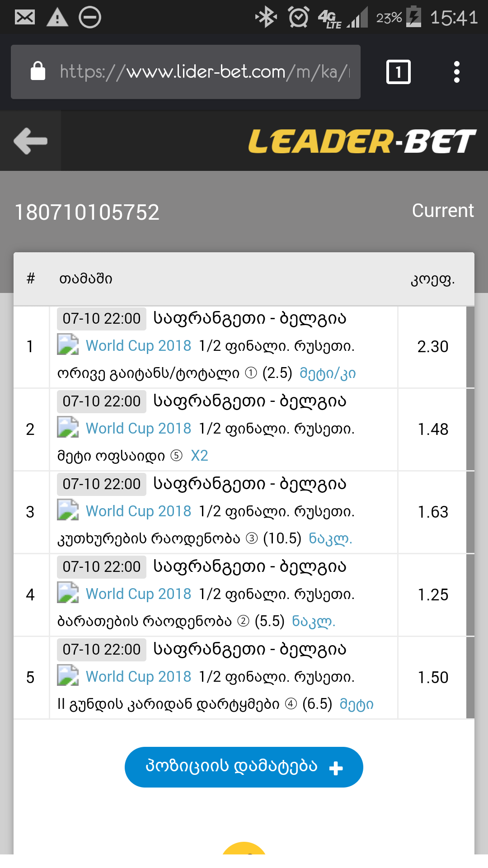Tap the battery charging status icon
This screenshot has height=868, width=488.
[413, 17]
